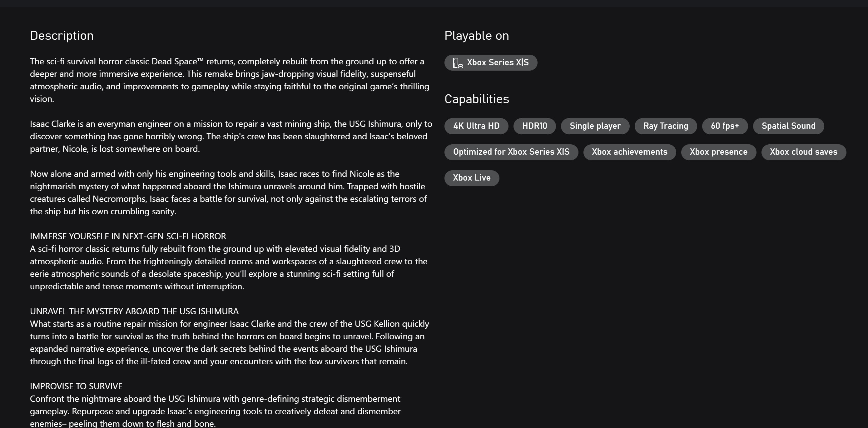The image size is (868, 428).
Task: Click the IMPROVISE TO SURVIVE heading text
Action: tap(76, 386)
